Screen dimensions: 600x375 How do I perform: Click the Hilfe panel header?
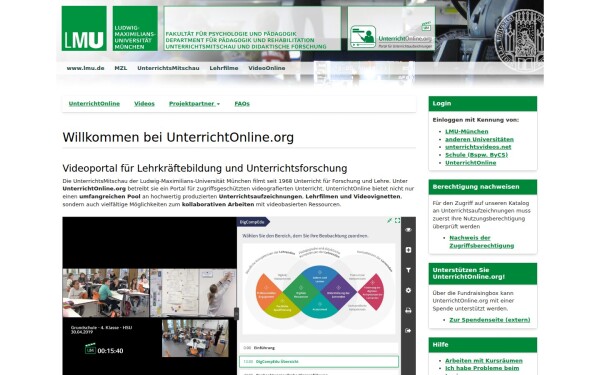pyautogui.click(x=483, y=345)
